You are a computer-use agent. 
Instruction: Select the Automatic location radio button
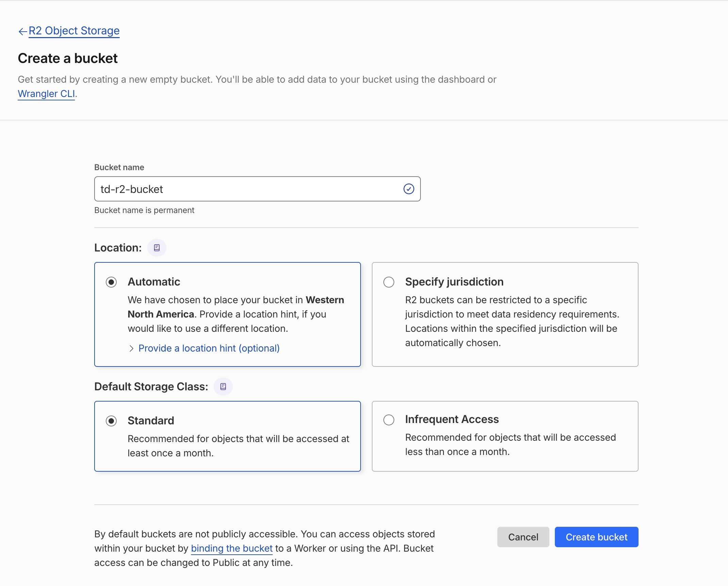(x=111, y=282)
